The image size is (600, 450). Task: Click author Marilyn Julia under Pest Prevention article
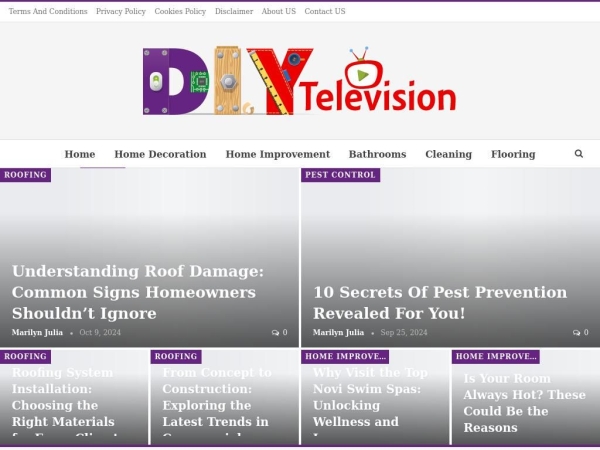tap(338, 333)
